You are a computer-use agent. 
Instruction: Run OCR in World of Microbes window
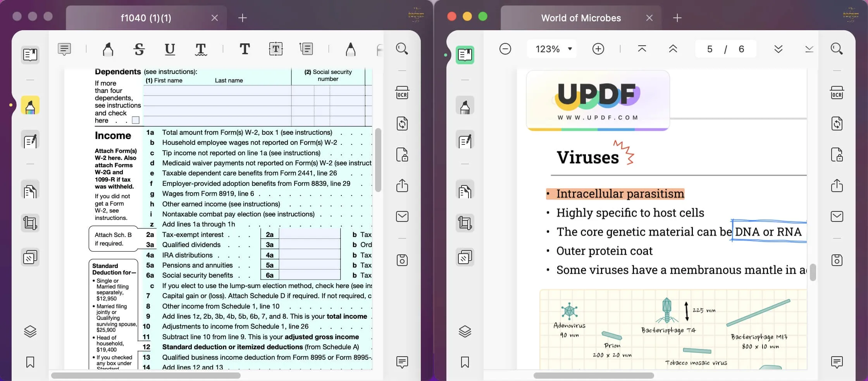pos(837,93)
